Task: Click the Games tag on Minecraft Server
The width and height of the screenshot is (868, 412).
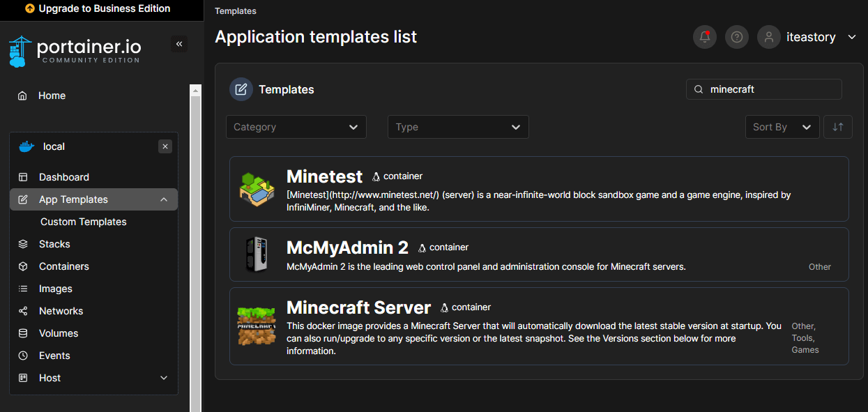Action: coord(805,350)
